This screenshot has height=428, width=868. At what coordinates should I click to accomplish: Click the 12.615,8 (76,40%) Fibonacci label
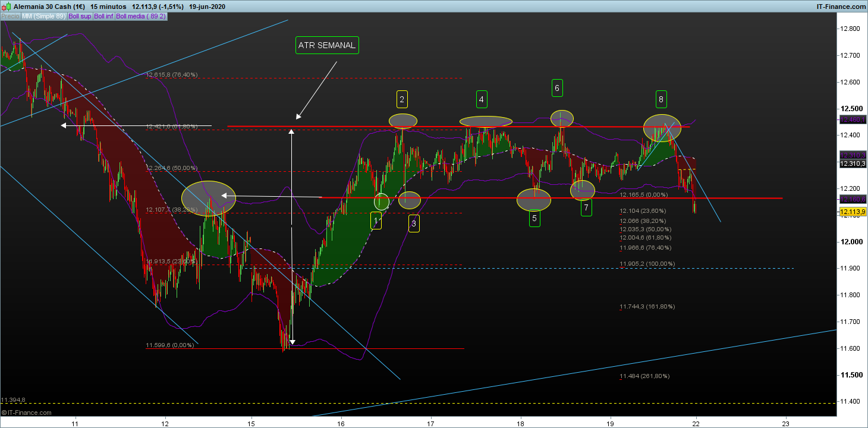(x=171, y=75)
